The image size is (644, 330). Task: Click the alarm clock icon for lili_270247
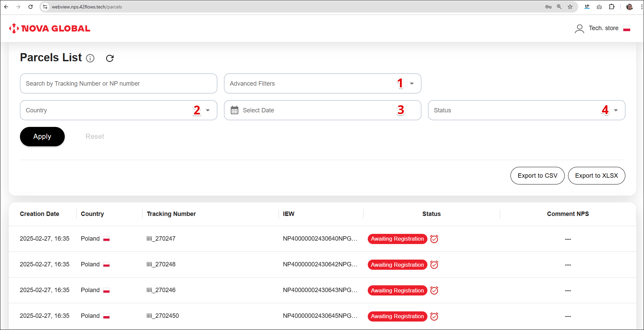click(x=434, y=239)
